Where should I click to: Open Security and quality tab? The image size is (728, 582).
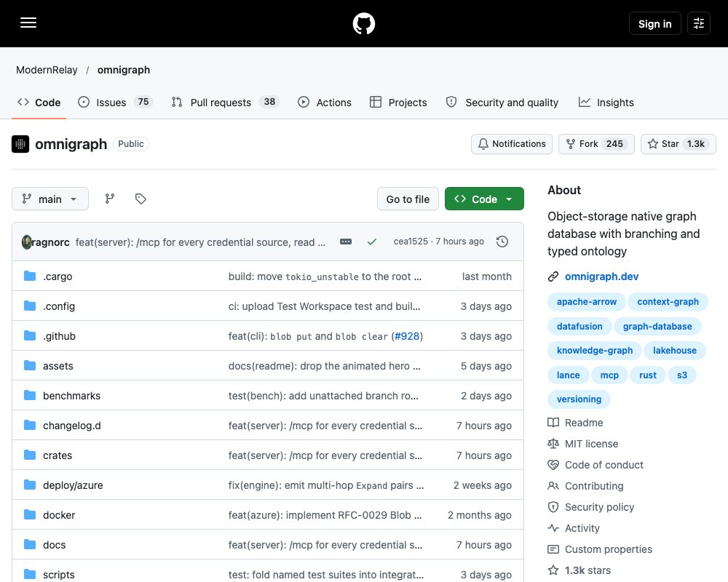point(502,103)
